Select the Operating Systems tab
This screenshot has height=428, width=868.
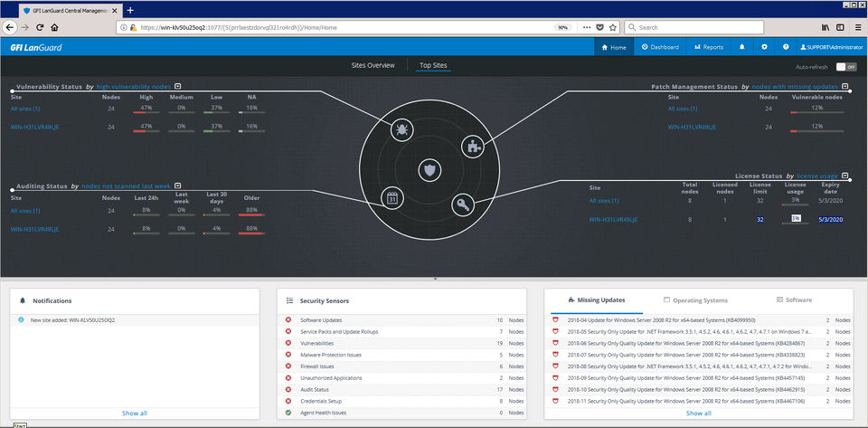pos(695,300)
